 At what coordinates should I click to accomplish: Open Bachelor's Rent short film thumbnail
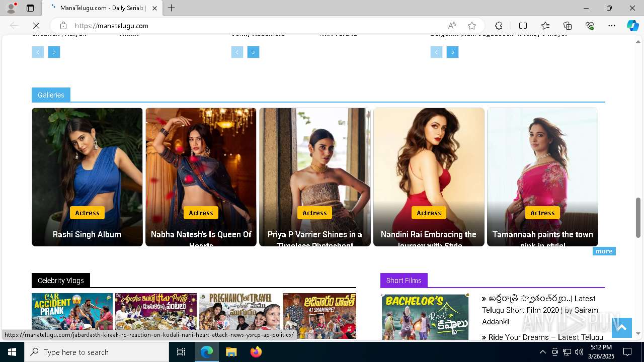click(425, 317)
